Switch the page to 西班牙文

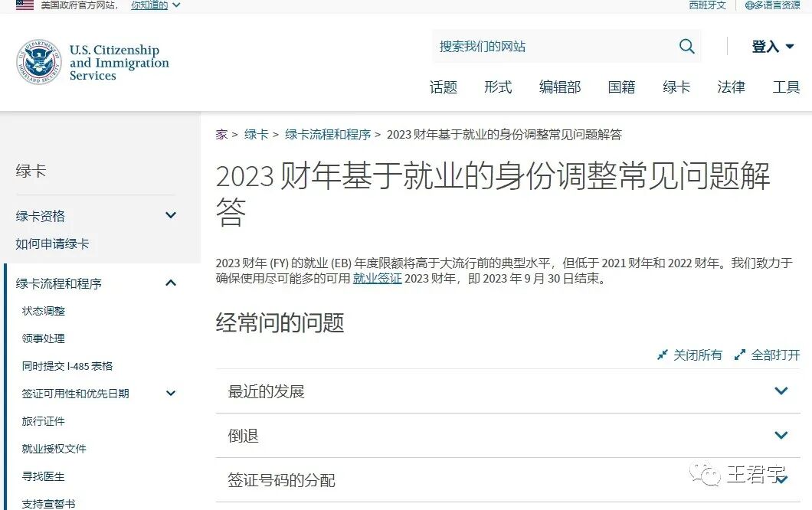[706, 5]
